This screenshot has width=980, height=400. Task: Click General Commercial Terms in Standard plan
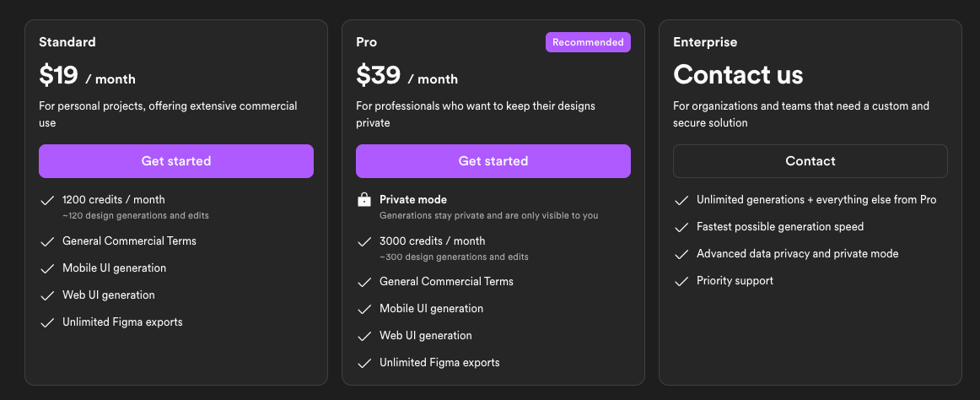129,241
